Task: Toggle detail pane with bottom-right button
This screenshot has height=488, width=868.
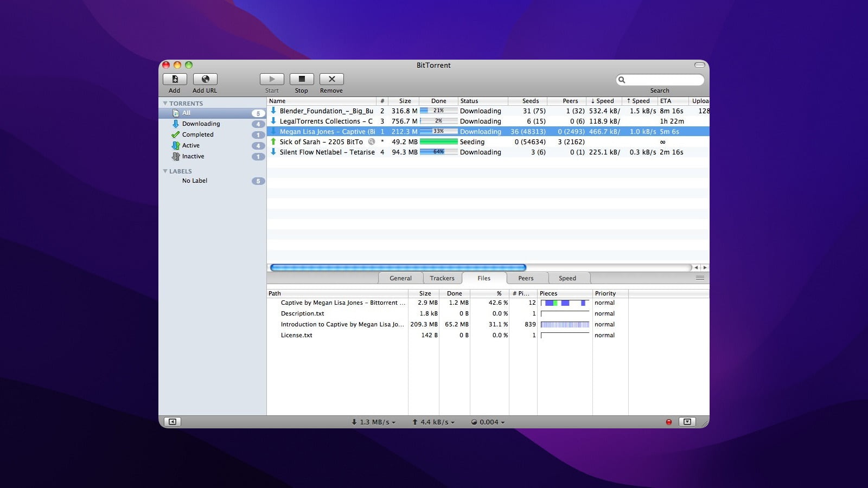Action: pyautogui.click(x=687, y=422)
